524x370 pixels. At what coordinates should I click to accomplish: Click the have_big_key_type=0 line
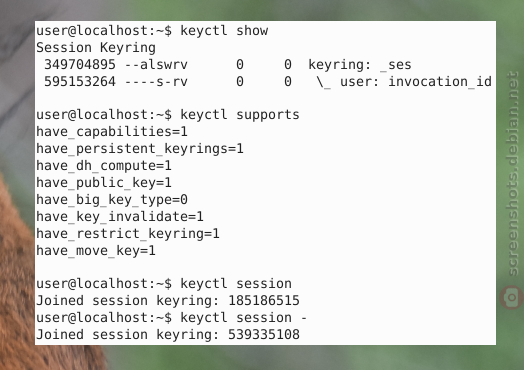[112, 200]
